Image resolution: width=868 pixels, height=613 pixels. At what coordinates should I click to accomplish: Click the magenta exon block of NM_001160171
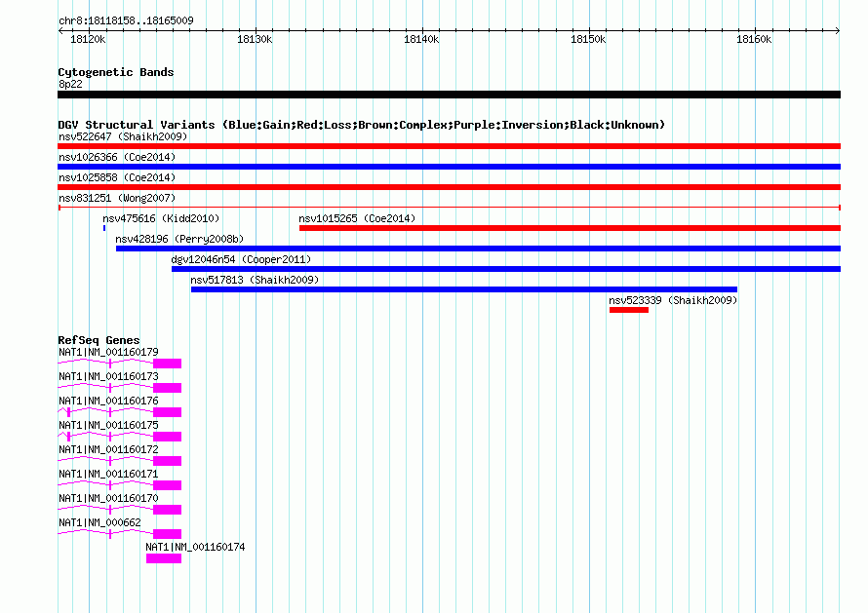[x=167, y=485]
